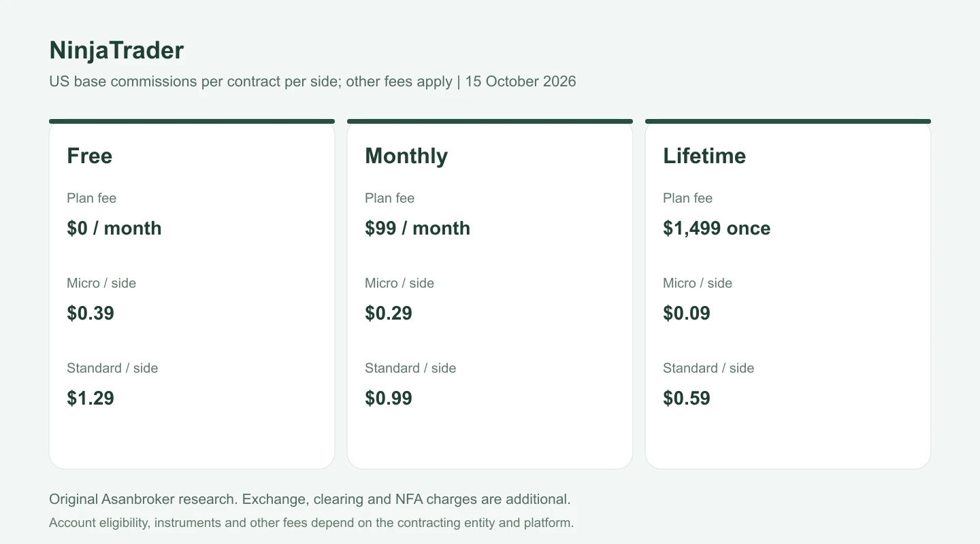Viewport: 980px width, 544px height.
Task: Click the $0.29 micro commission value
Action: pyautogui.click(x=389, y=313)
